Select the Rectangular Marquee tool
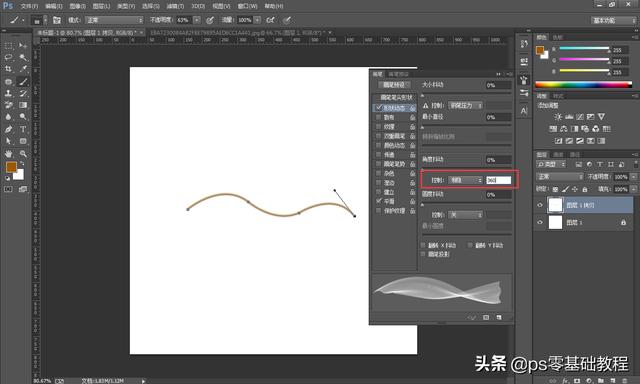The height and width of the screenshot is (384, 640). tap(8, 45)
